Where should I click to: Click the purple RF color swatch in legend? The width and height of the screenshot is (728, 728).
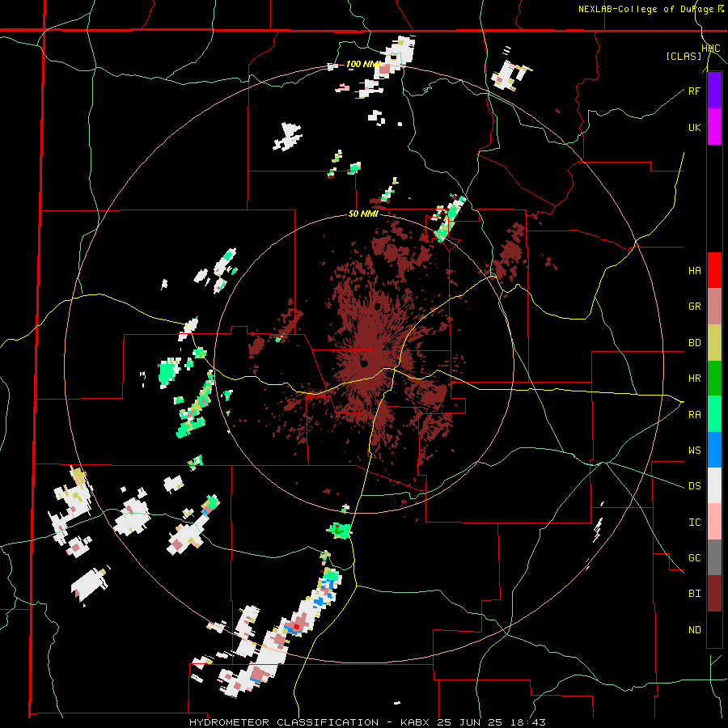click(714, 90)
